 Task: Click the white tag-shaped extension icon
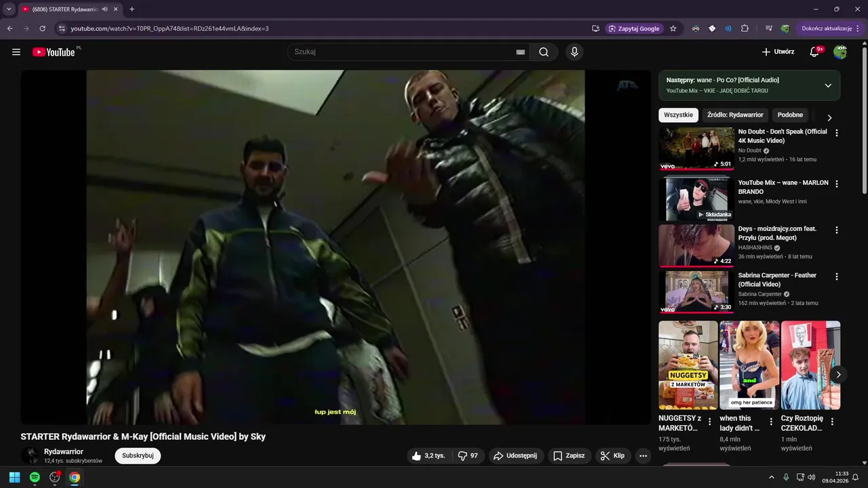(x=712, y=28)
